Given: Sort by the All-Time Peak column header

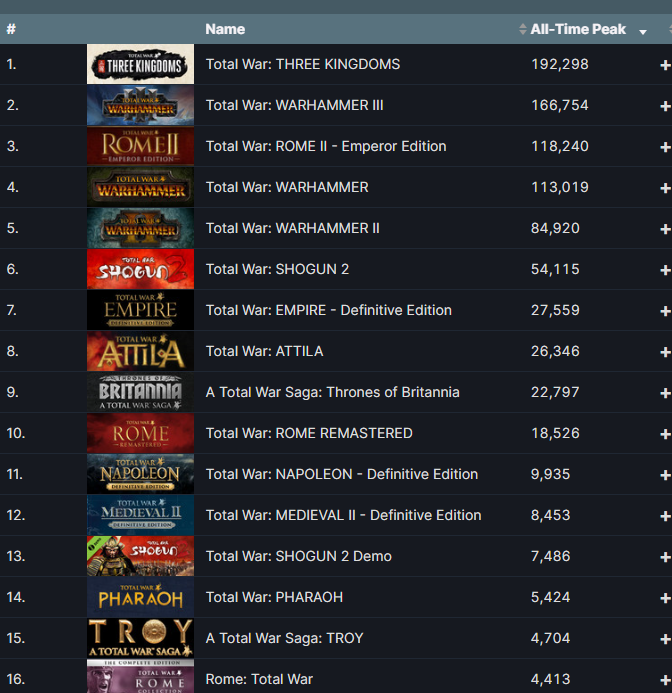Looking at the screenshot, I should click(578, 29).
